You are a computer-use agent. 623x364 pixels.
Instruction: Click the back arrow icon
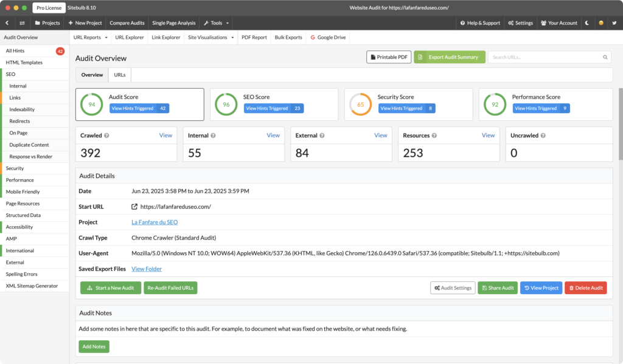click(x=7, y=23)
